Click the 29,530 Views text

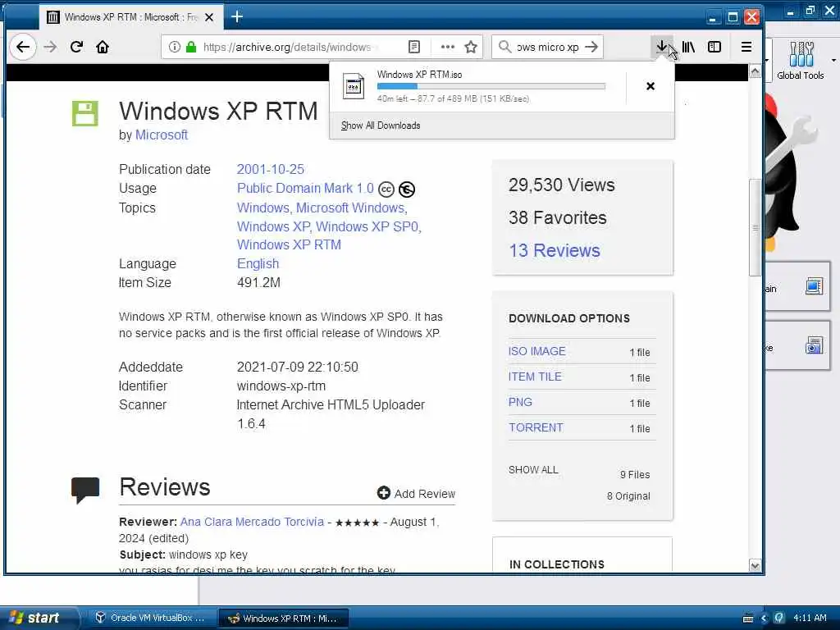561,185
